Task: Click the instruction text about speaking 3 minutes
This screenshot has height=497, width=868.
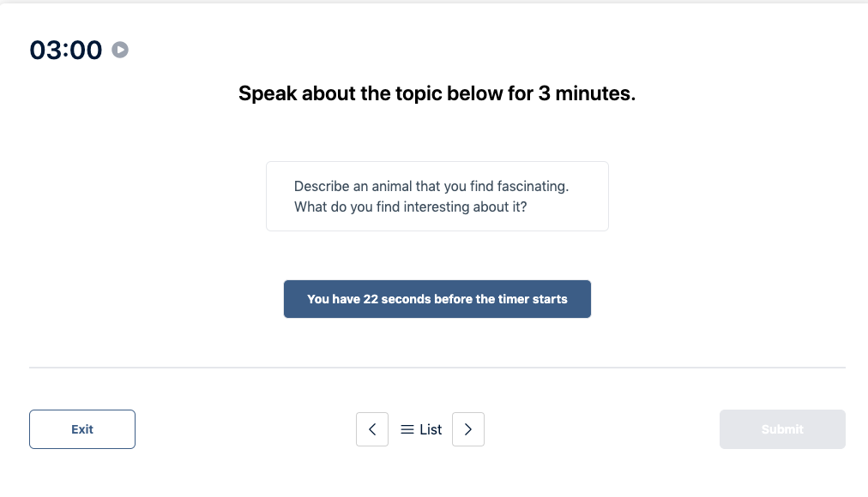Action: [437, 93]
